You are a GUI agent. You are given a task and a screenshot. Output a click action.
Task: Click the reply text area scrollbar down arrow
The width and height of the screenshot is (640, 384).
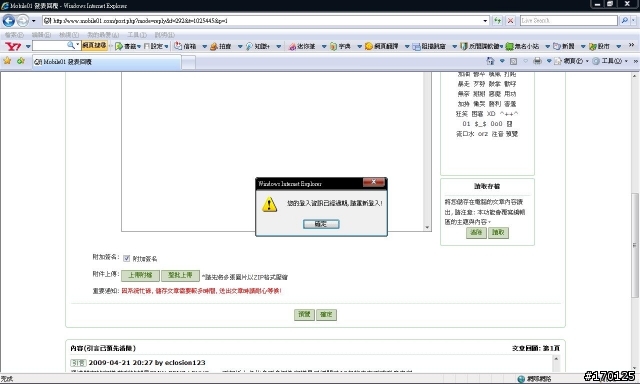click(x=427, y=227)
